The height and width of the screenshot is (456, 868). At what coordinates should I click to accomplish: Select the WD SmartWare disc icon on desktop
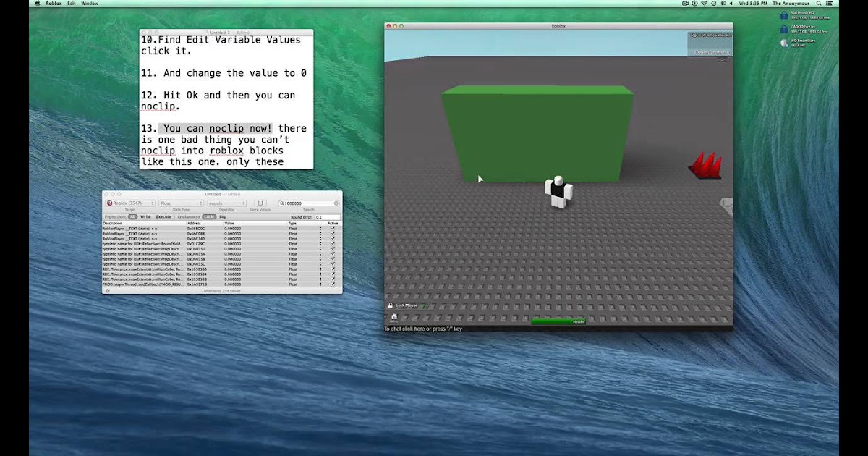[784, 43]
